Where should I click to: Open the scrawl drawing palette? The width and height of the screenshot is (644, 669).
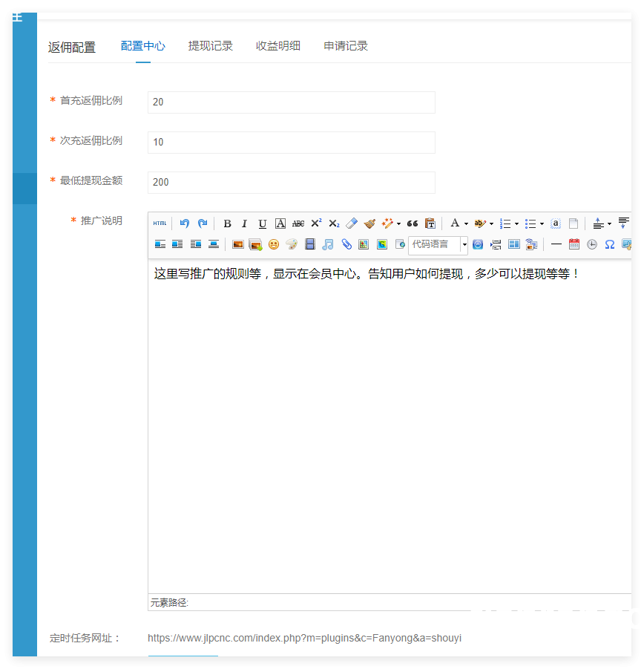point(292,244)
